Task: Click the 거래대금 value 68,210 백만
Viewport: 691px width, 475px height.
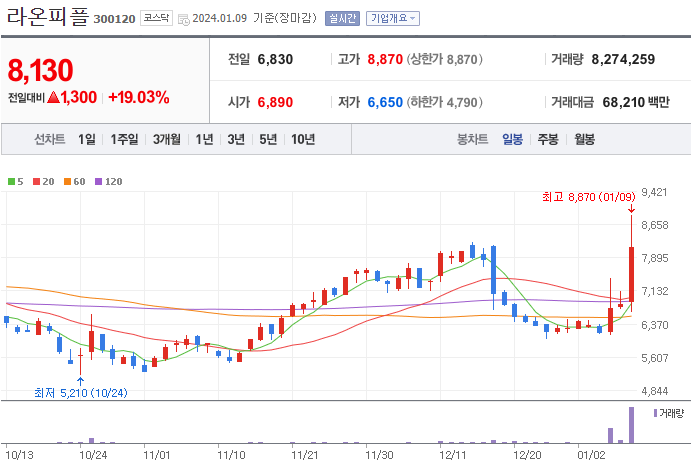Action: point(636,102)
